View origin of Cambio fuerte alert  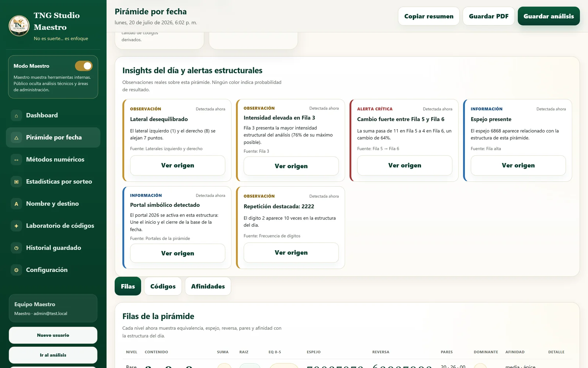point(405,166)
